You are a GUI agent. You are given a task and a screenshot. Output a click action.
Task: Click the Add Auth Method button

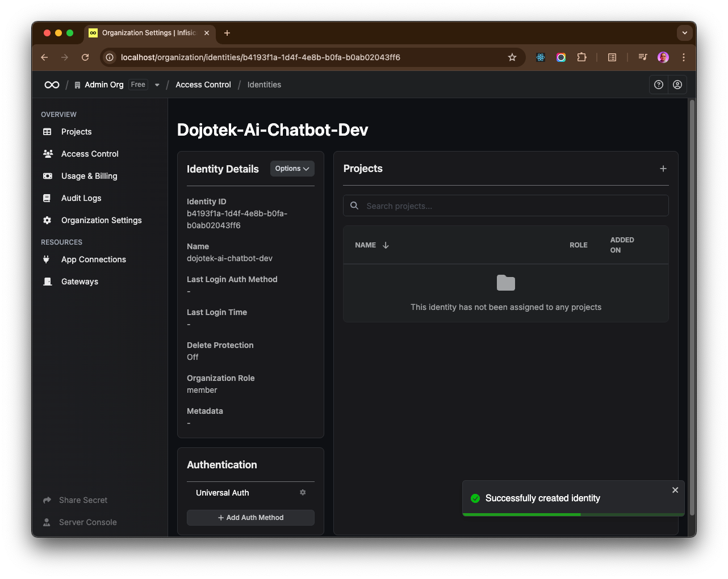250,518
